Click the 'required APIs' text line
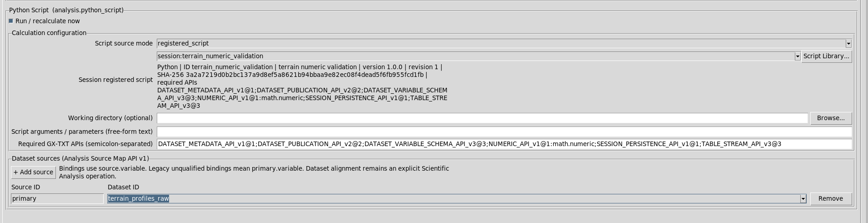The height and width of the screenshot is (223, 868). (x=177, y=83)
